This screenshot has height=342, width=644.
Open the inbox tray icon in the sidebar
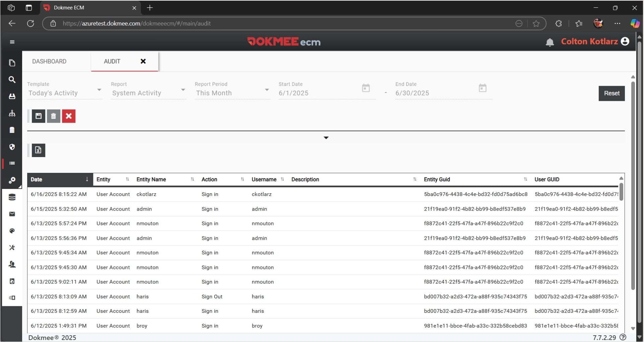(12, 96)
